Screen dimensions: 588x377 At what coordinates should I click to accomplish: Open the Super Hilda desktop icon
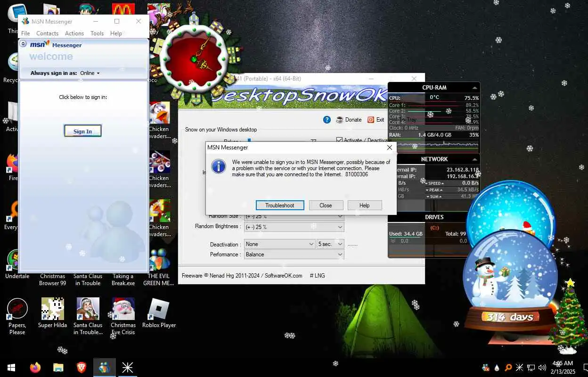[x=52, y=313]
